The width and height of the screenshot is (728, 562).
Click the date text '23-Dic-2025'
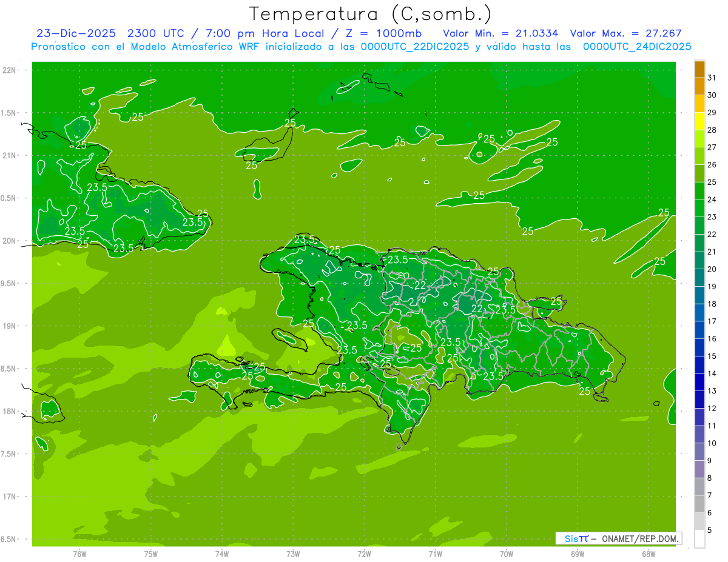(76, 33)
